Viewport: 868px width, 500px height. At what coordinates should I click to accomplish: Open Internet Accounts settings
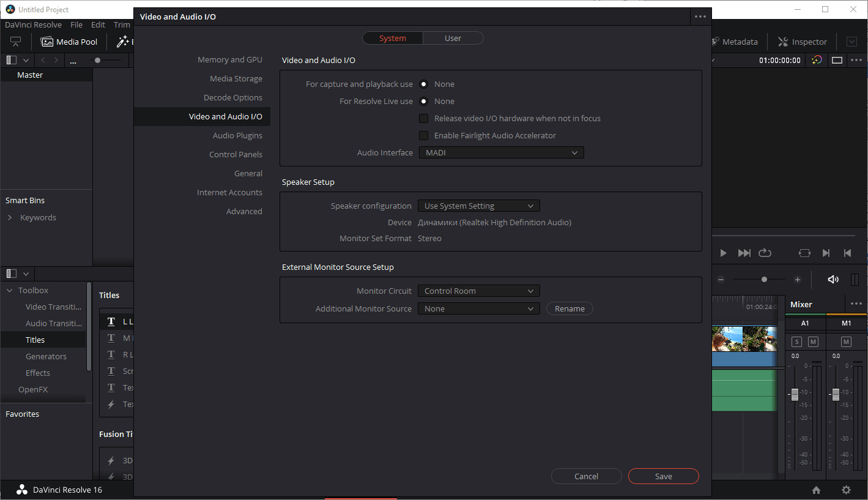click(x=229, y=192)
